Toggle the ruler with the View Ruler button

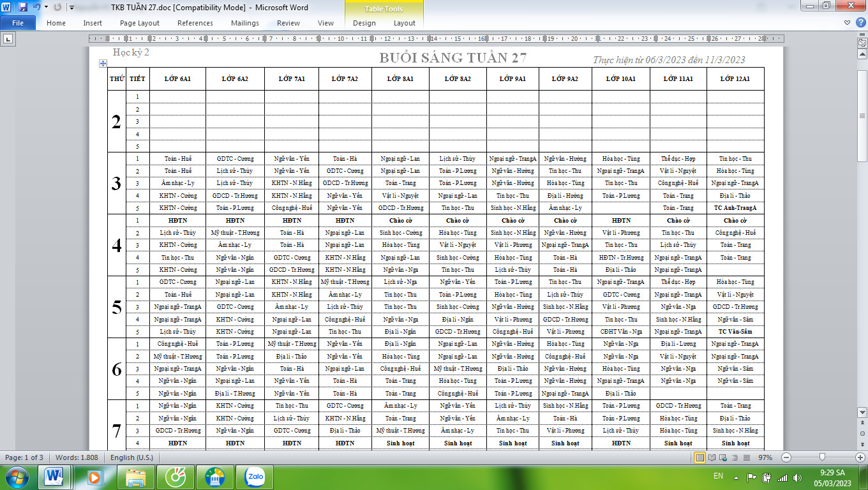(x=861, y=42)
